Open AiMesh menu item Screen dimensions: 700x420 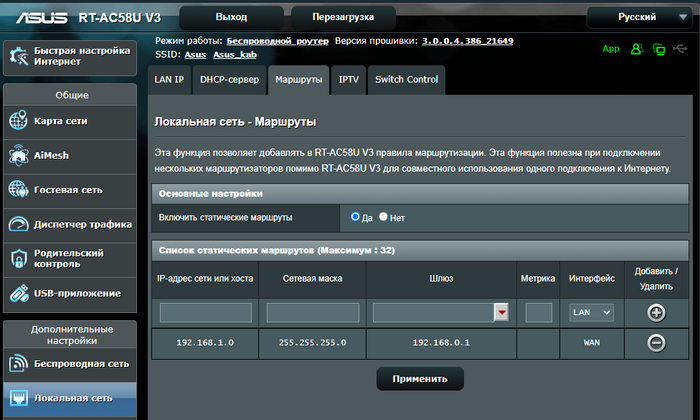[x=70, y=156]
